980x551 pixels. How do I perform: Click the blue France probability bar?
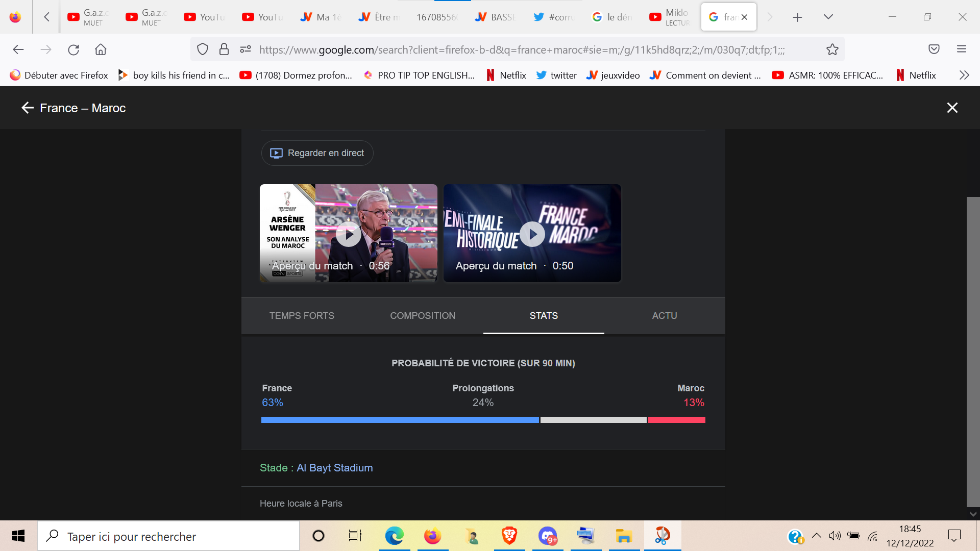pos(400,420)
